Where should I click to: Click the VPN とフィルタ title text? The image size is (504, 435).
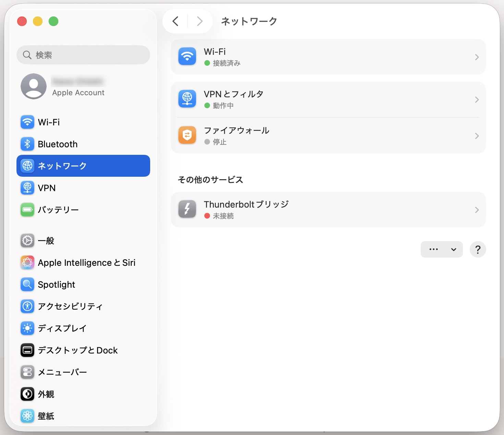coord(233,94)
